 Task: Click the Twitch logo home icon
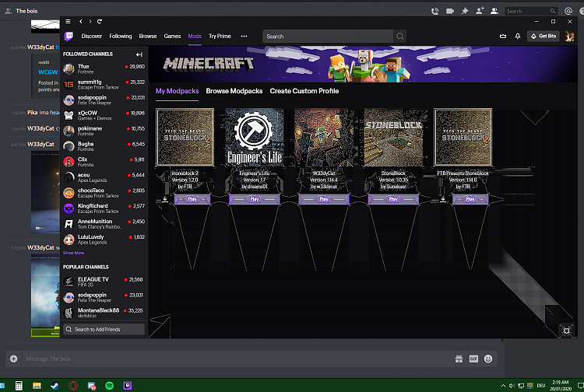(x=69, y=36)
